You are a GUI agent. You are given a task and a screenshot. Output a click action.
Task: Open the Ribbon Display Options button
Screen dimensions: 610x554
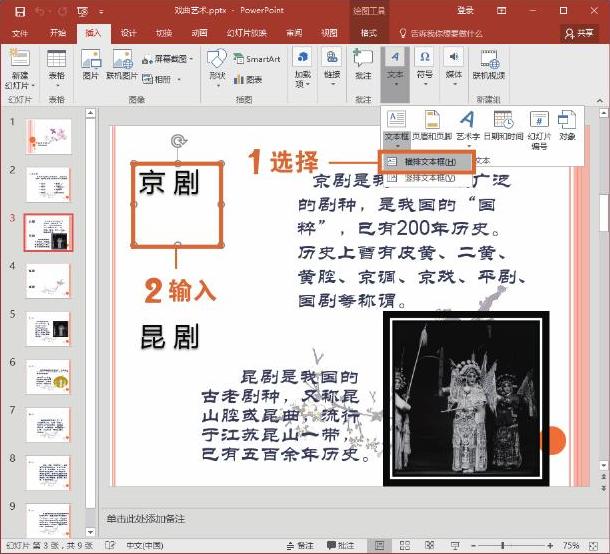click(x=502, y=11)
